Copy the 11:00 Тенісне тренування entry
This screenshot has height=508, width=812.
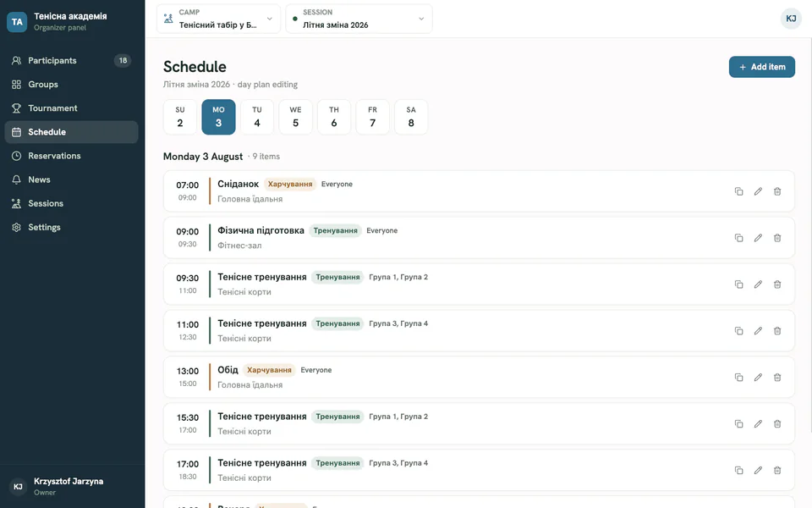(739, 331)
